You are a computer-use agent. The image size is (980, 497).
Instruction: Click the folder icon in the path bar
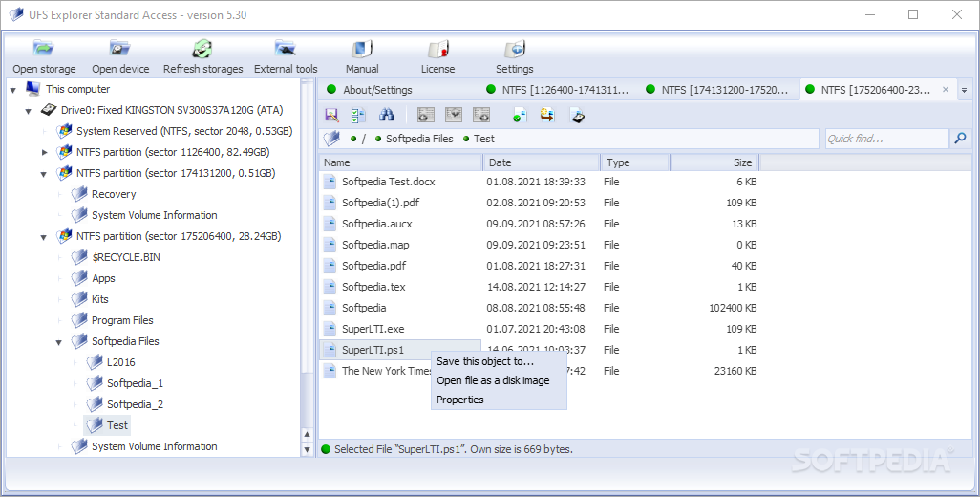point(331,139)
